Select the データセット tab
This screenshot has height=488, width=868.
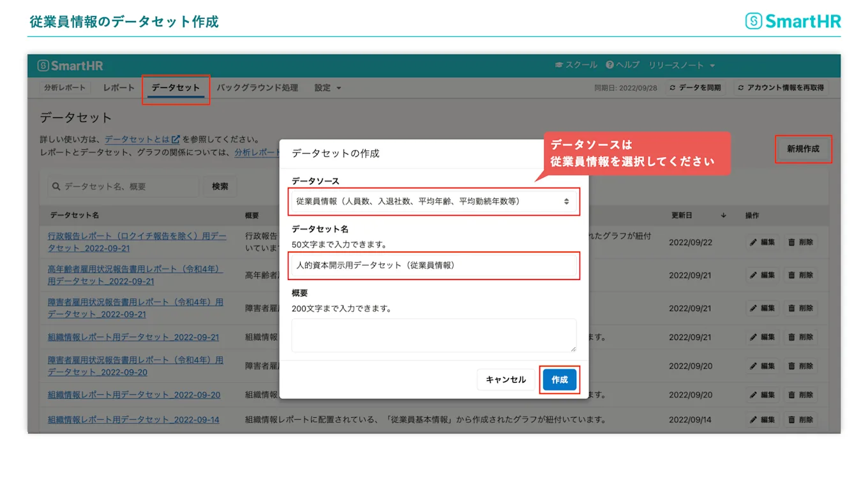[x=176, y=88]
